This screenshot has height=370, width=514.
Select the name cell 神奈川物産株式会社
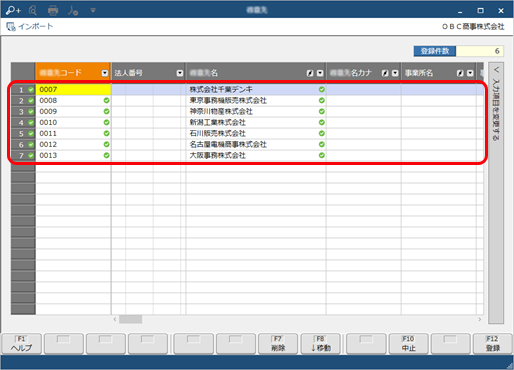pyautogui.click(x=256, y=111)
